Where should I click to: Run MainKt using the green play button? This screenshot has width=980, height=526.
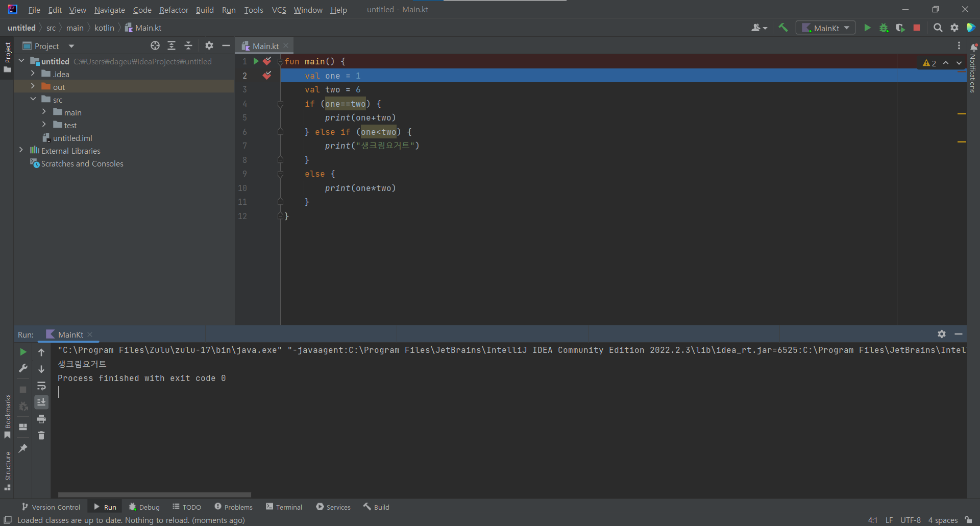(867, 28)
